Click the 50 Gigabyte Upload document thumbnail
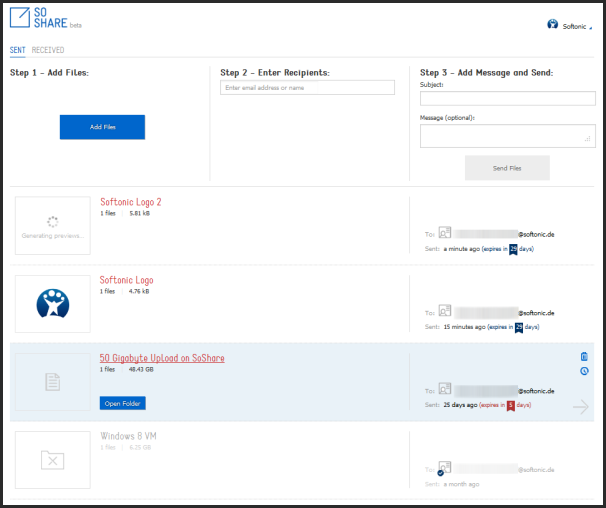 point(53,382)
